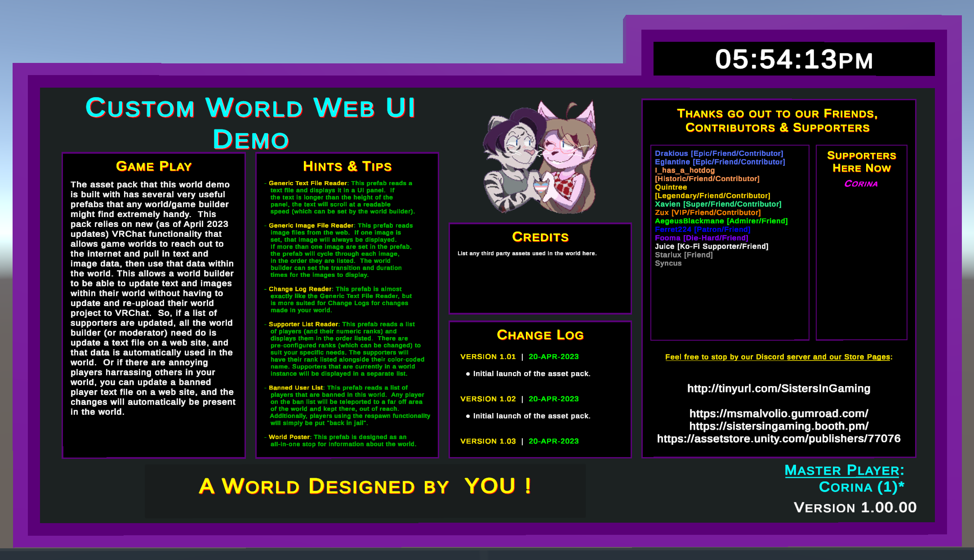This screenshot has height=560, width=974.
Task: Open the tinyurl SistersInGaming link
Action: [778, 388]
